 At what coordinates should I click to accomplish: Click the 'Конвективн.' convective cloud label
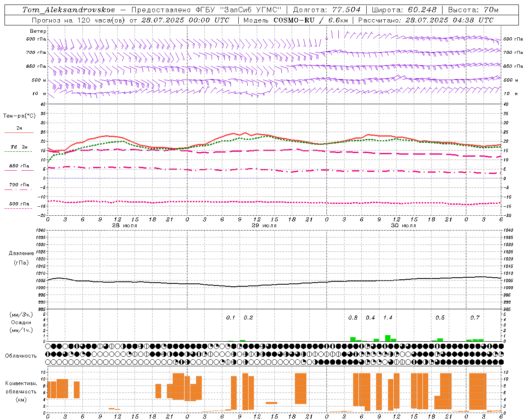coord(21,383)
